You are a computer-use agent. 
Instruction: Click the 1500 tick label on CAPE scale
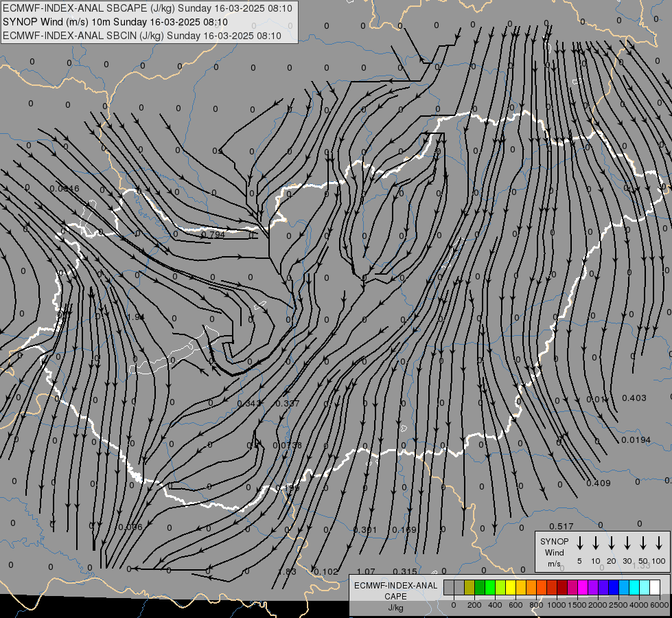577,605
